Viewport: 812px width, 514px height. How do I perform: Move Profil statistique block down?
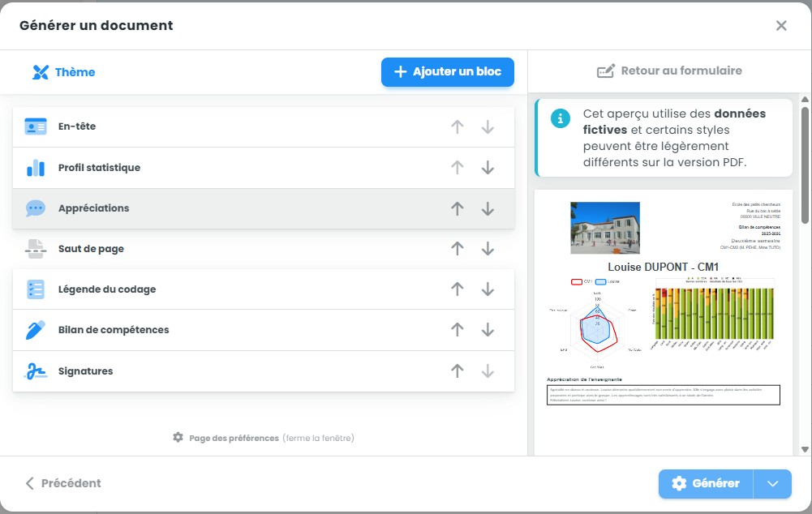click(x=488, y=168)
